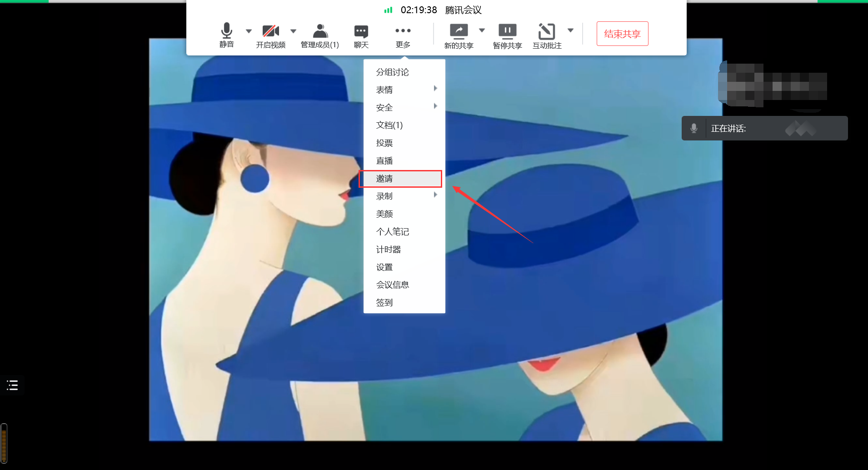Check the green network signal icon
The image size is (868, 470).
point(388,10)
